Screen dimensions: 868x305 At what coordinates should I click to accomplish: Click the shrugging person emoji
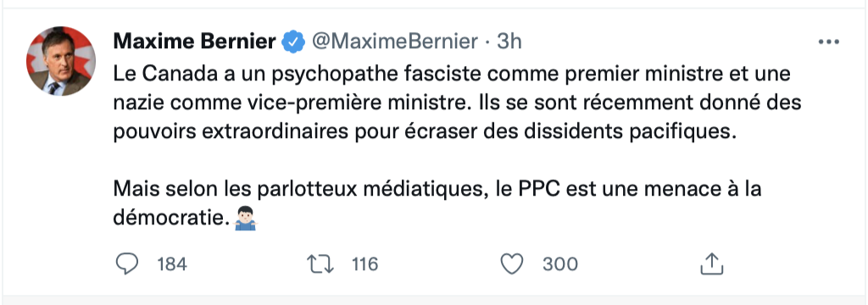(245, 219)
